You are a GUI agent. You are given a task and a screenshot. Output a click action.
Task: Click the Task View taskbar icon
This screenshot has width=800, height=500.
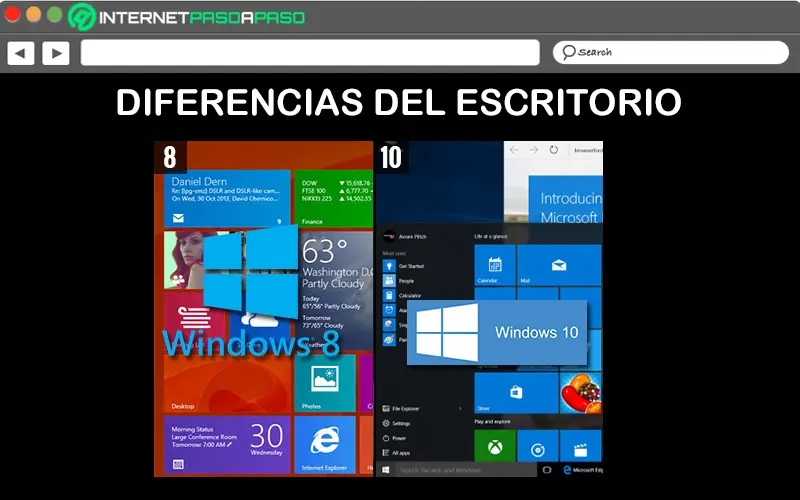click(547, 470)
